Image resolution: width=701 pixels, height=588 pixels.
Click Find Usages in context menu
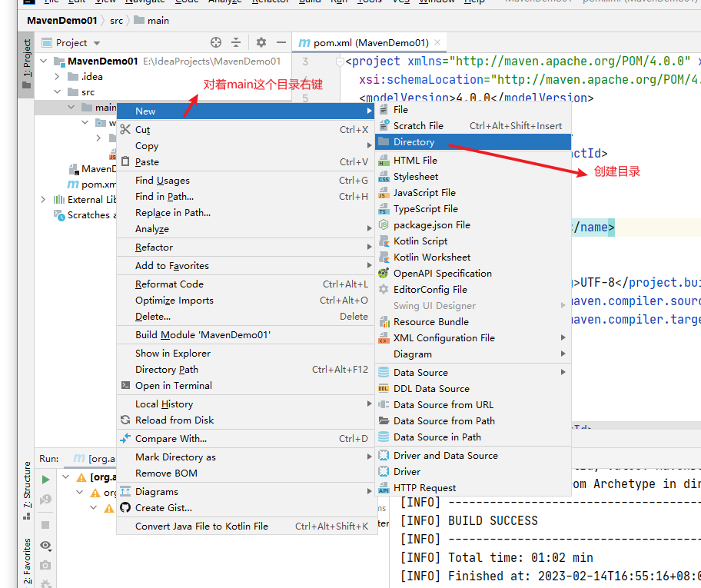[245, 180]
